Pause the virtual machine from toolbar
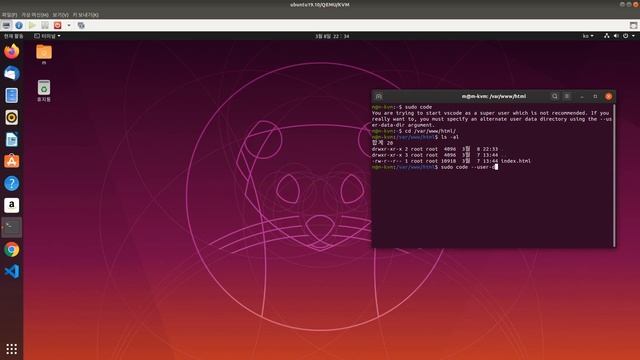This screenshot has width=640, height=360. click(x=45, y=25)
